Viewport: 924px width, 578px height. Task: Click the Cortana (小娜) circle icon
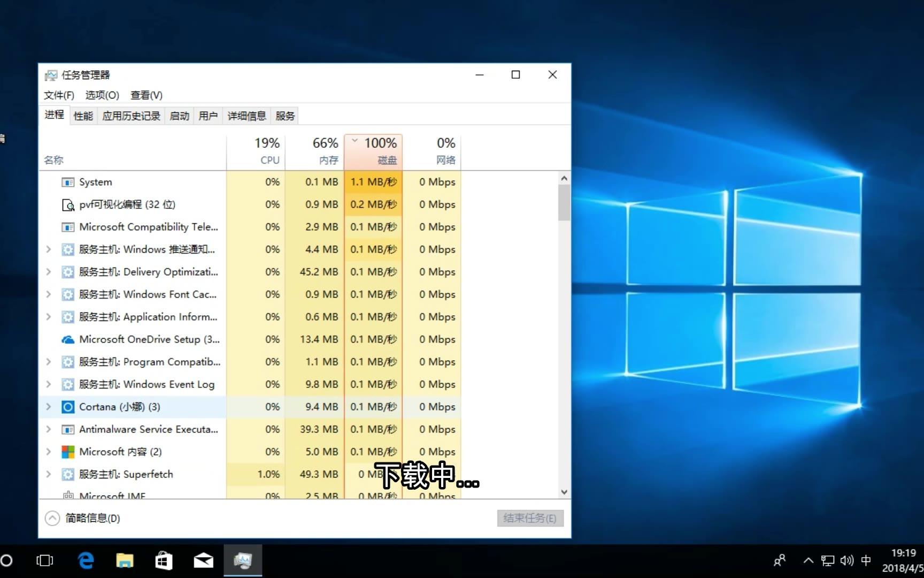(68, 407)
